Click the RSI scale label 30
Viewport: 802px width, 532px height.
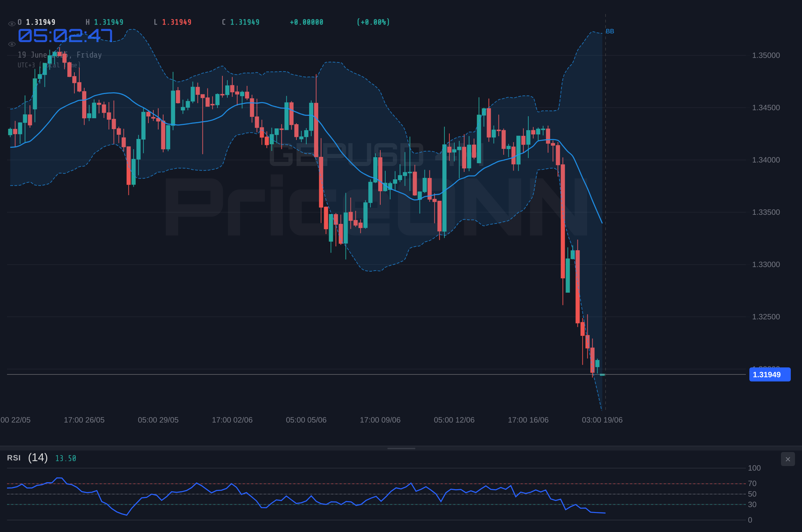click(752, 505)
